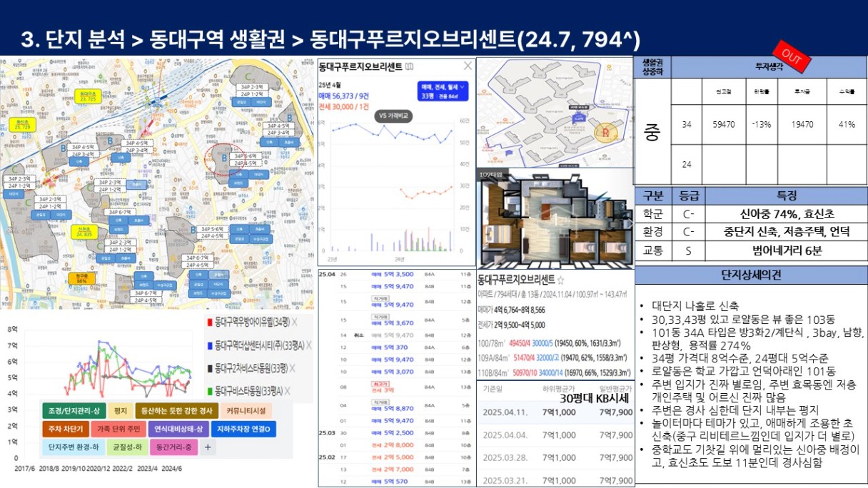Close the 동대구푸르지오브리센트 price chart panel
Screen dimensions: 868x488
(468, 66)
